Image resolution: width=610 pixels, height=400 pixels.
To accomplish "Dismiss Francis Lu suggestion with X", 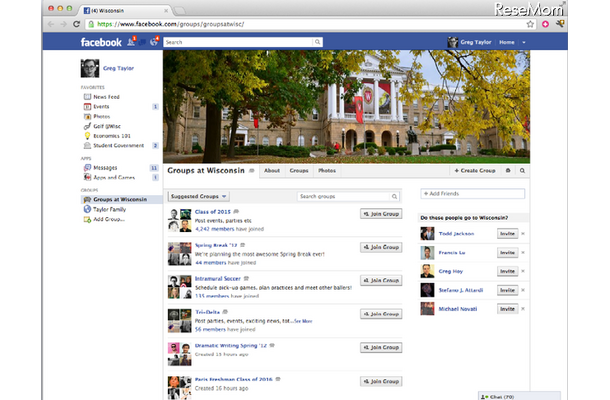I will pos(523,253).
